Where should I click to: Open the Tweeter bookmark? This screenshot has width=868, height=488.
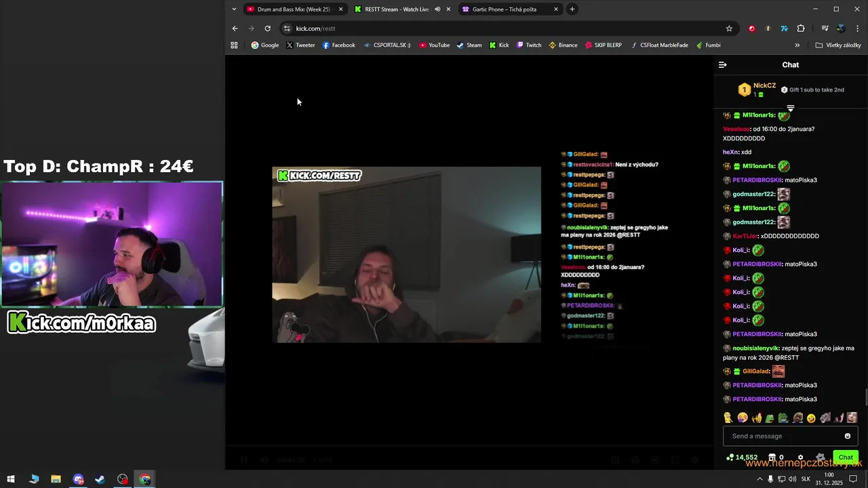pyautogui.click(x=300, y=45)
